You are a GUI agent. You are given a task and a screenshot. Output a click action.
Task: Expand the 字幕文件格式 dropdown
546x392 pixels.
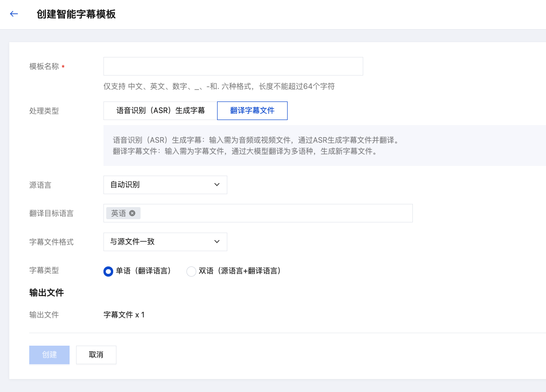[x=165, y=242]
